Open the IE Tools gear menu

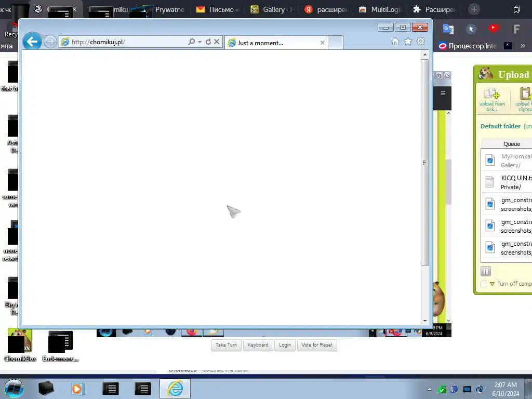coord(421,42)
